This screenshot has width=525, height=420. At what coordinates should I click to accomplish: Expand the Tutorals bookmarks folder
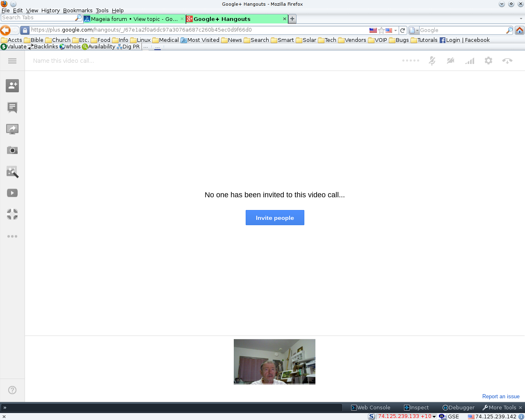424,40
